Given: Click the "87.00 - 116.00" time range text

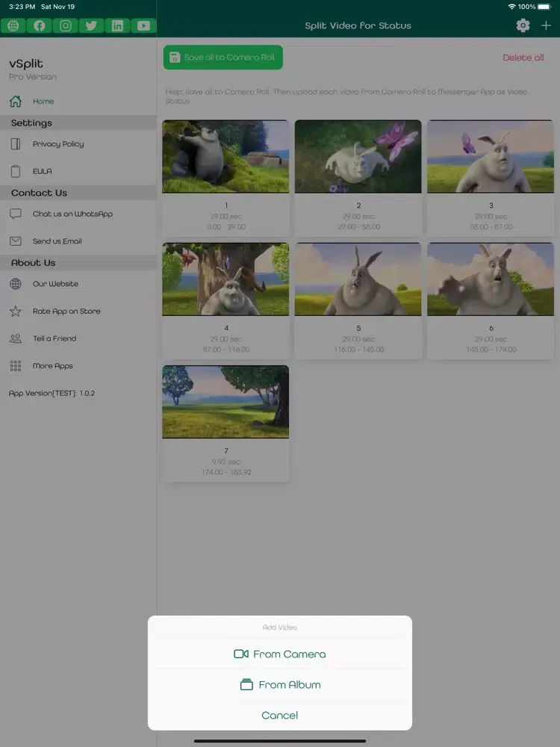Looking at the screenshot, I should point(226,349).
